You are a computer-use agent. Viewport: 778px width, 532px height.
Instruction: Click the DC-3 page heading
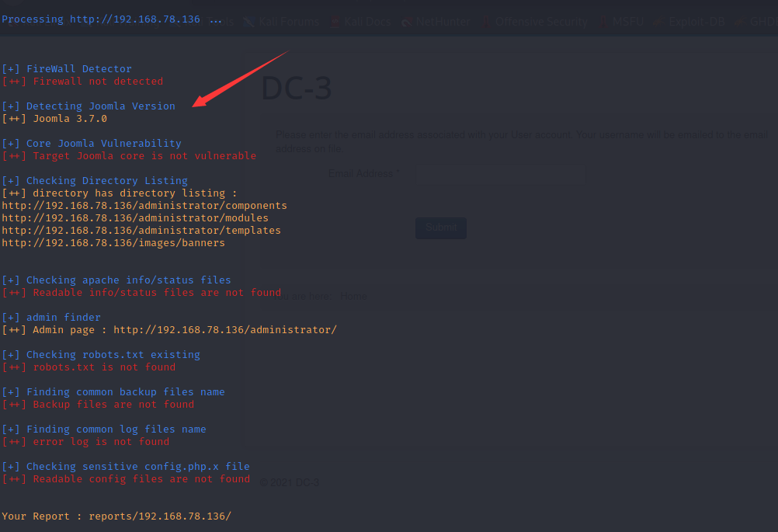pos(297,89)
